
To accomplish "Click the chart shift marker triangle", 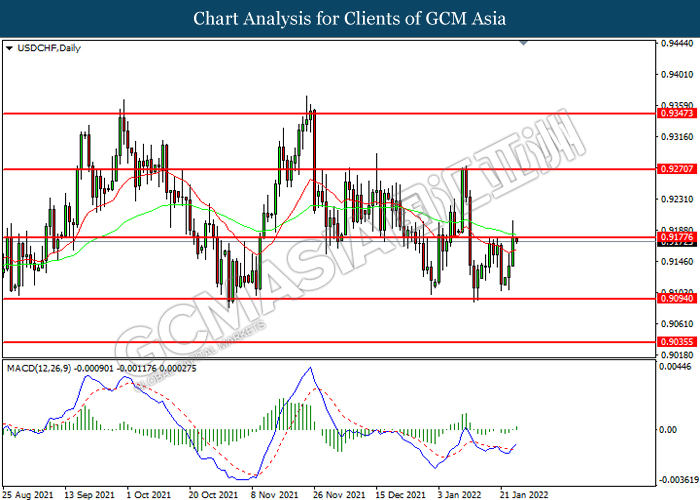I will (524, 43).
